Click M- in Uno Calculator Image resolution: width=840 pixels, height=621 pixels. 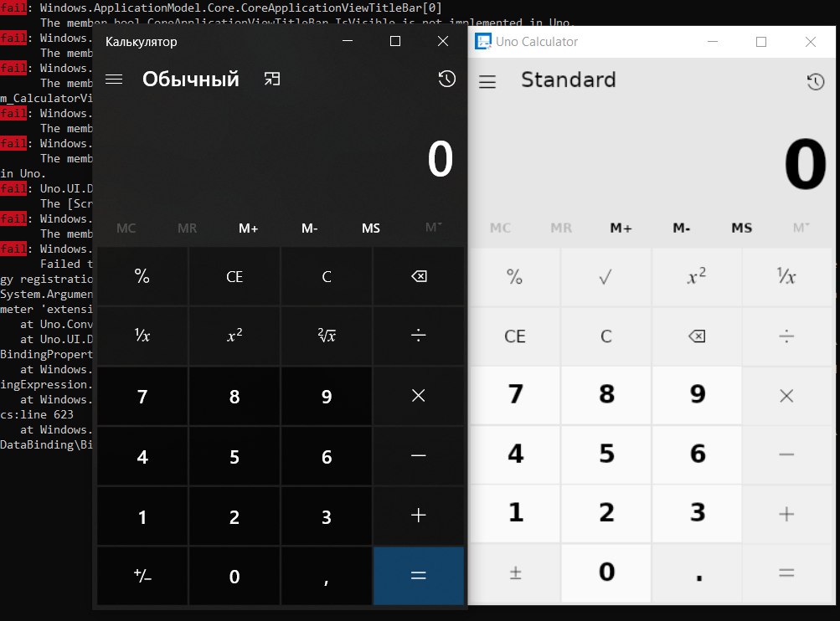pos(682,228)
